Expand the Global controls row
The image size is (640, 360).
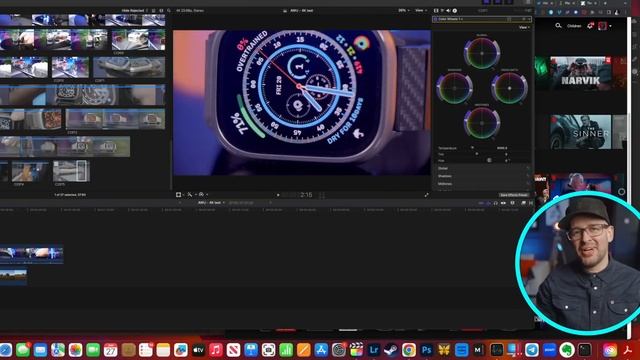click(482, 168)
